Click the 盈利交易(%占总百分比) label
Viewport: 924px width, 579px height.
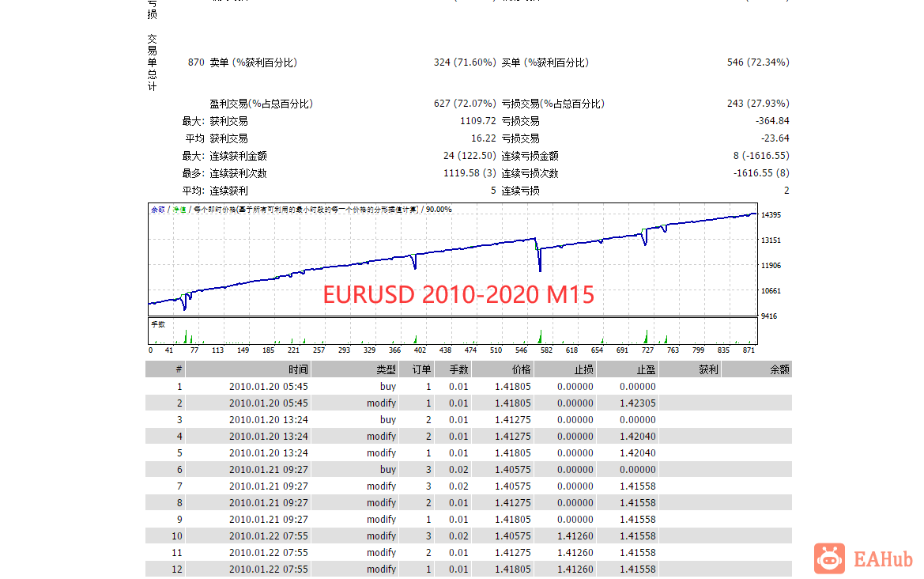[x=261, y=104]
